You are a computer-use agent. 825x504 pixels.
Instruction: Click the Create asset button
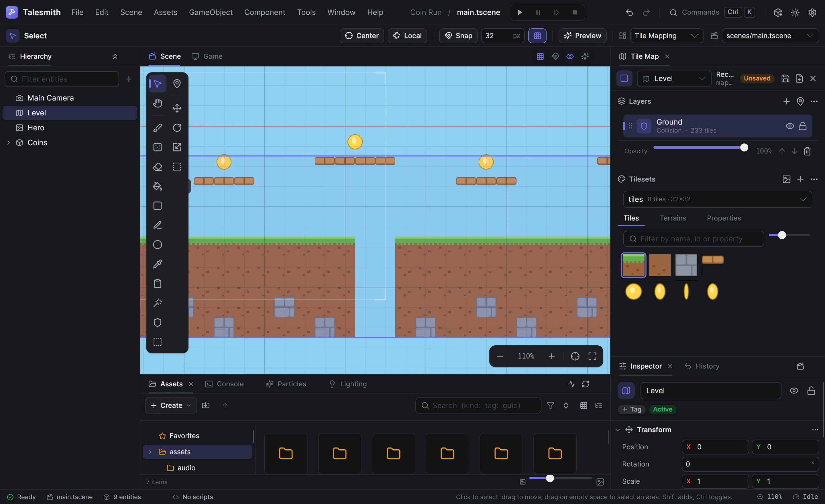[x=171, y=405]
